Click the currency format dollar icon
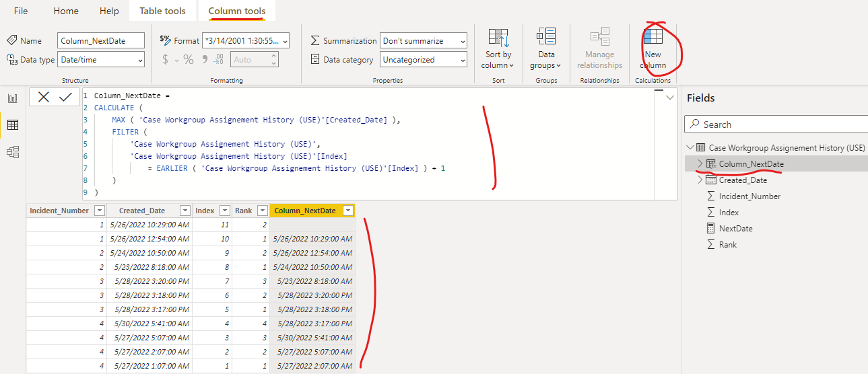 click(x=166, y=60)
